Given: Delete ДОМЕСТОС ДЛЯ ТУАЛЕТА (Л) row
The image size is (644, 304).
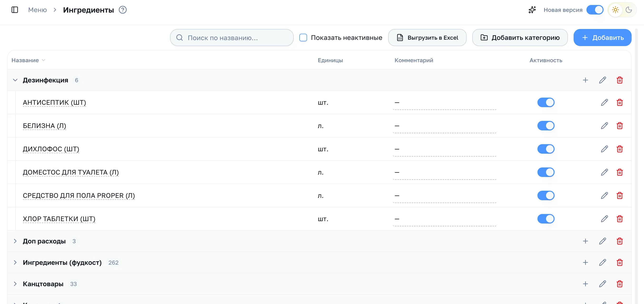Looking at the screenshot, I should coord(620,172).
